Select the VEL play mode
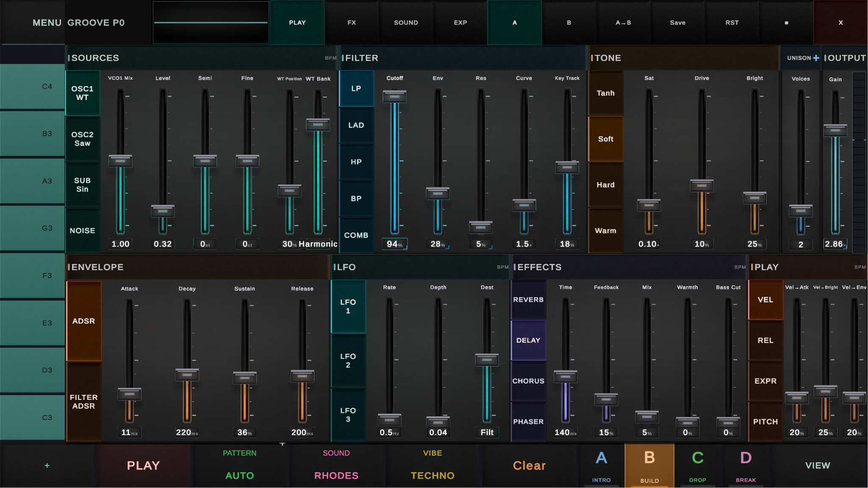The image size is (868, 488). pos(765,299)
